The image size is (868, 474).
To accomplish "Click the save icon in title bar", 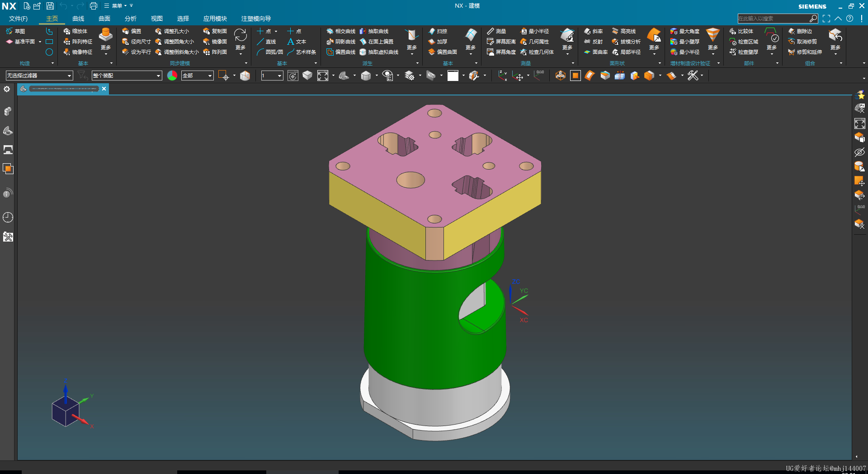I will click(x=50, y=6).
